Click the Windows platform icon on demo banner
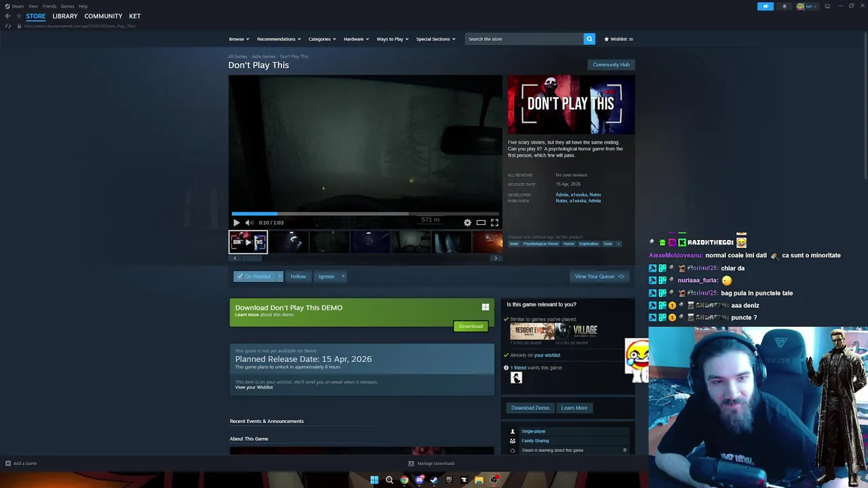The height and width of the screenshot is (488, 868). (x=486, y=308)
